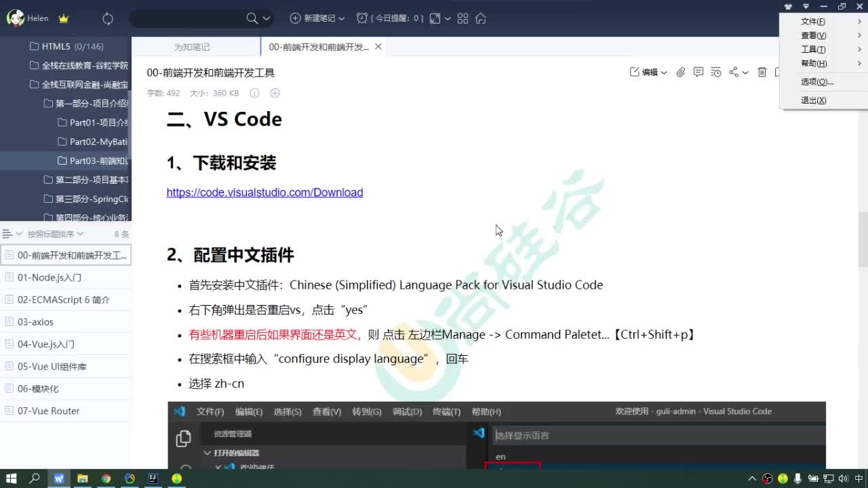Open the 按照标题排序 sort dropdown
This screenshot has height=488, width=868.
pyautogui.click(x=56, y=234)
